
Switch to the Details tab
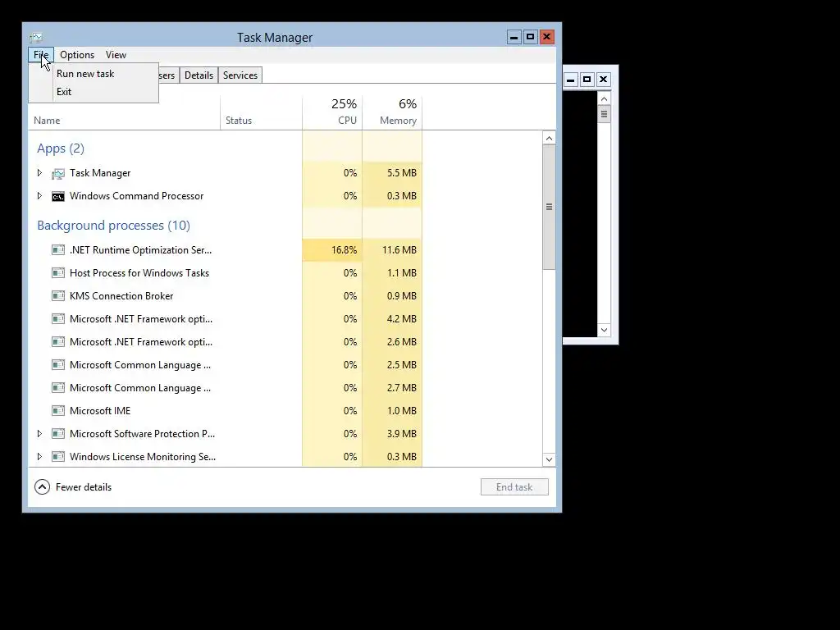[x=199, y=75]
